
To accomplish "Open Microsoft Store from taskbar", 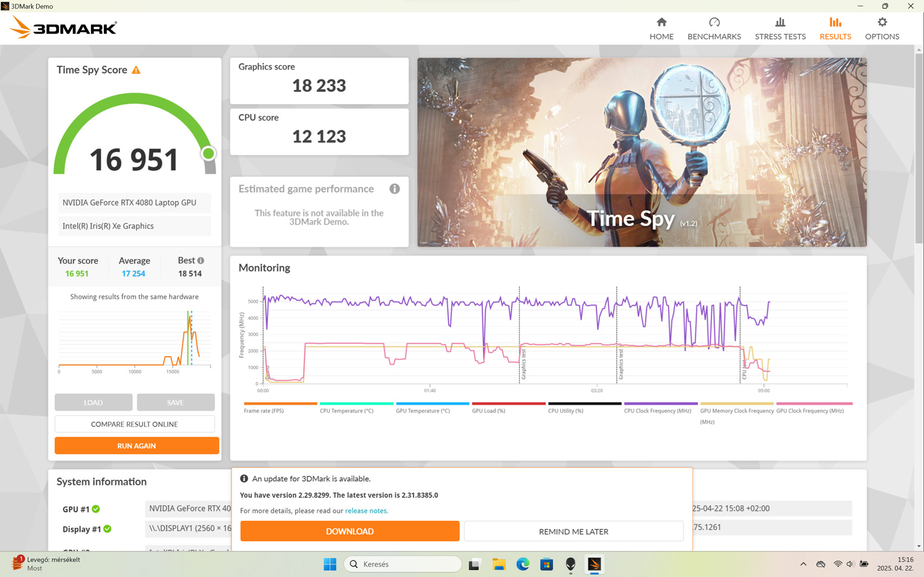I will (x=546, y=564).
